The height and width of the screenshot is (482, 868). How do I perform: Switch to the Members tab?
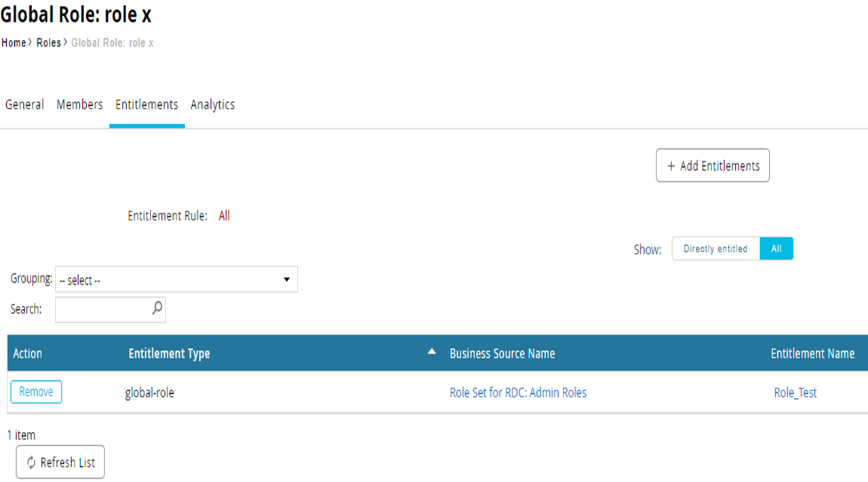(79, 104)
